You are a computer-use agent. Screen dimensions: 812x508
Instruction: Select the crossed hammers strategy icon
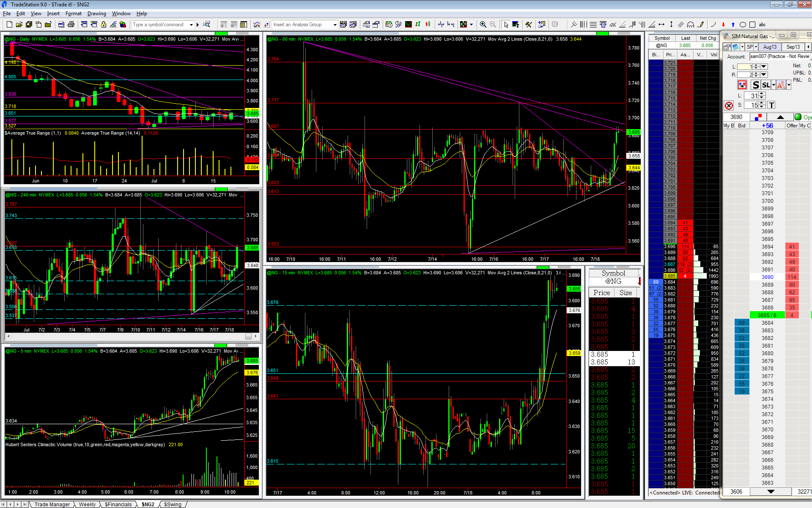click(529, 25)
